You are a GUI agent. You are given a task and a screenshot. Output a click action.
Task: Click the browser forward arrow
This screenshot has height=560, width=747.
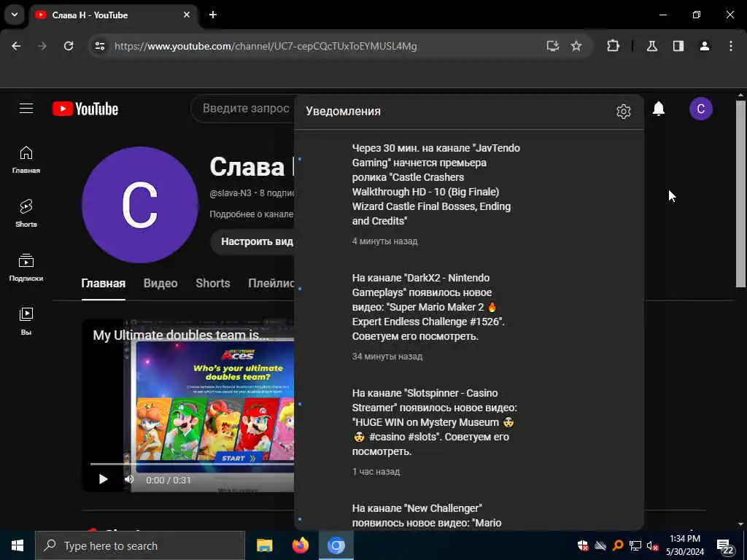tap(42, 46)
